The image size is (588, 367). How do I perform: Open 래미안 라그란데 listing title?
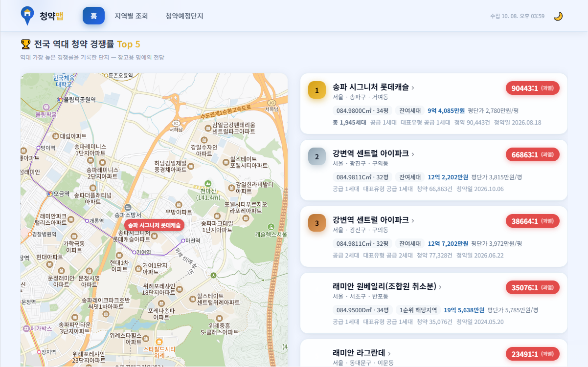pyautogui.click(x=359, y=353)
